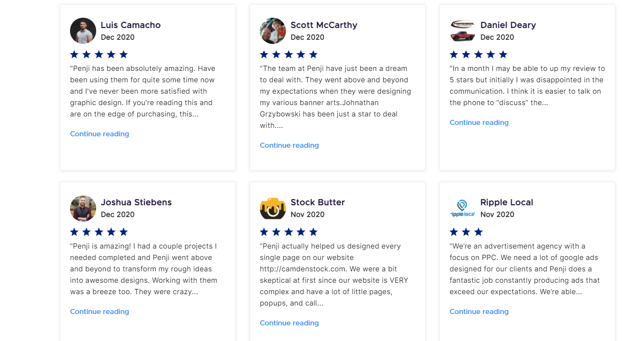This screenshot has height=341, width=644.
Task: Click the name Scott McCarthy
Action: click(324, 25)
